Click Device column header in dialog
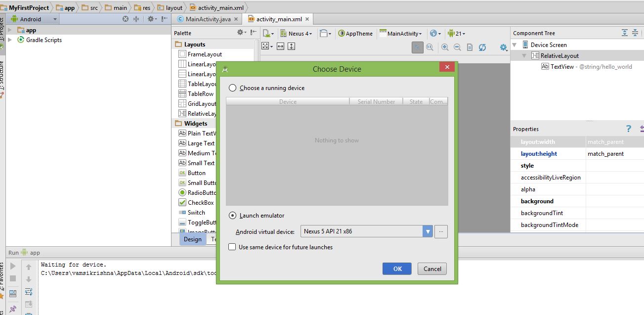 pos(288,101)
